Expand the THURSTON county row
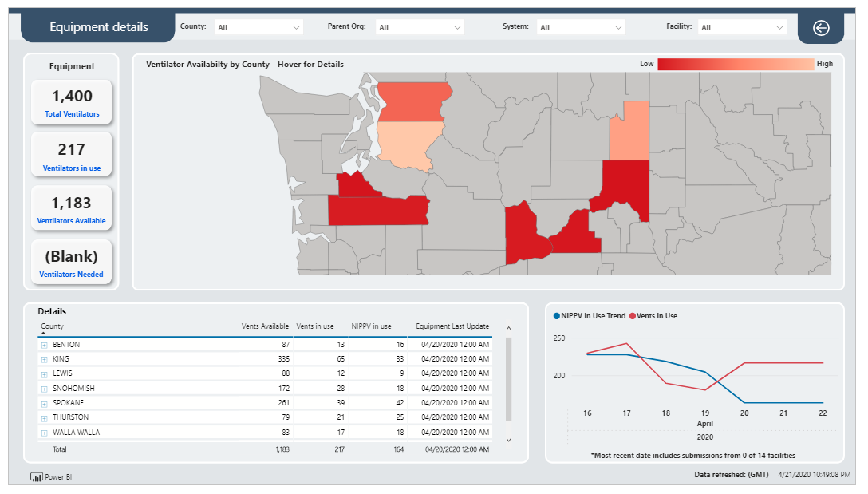 click(x=45, y=417)
